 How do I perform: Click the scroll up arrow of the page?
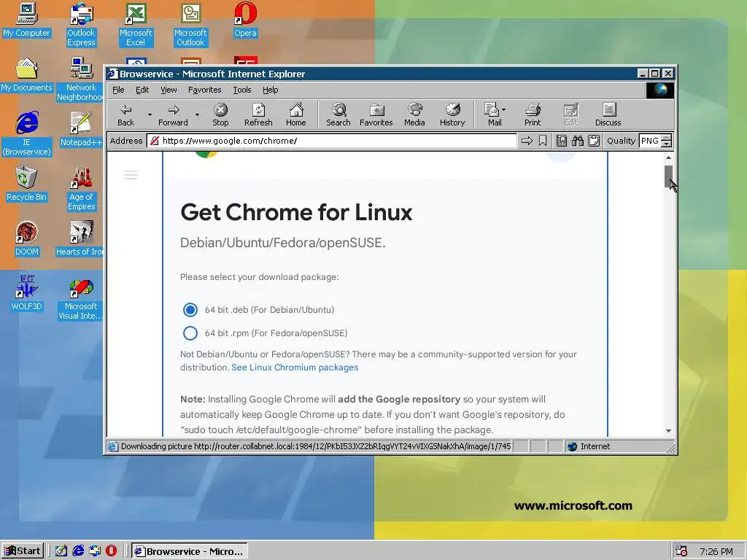click(668, 157)
